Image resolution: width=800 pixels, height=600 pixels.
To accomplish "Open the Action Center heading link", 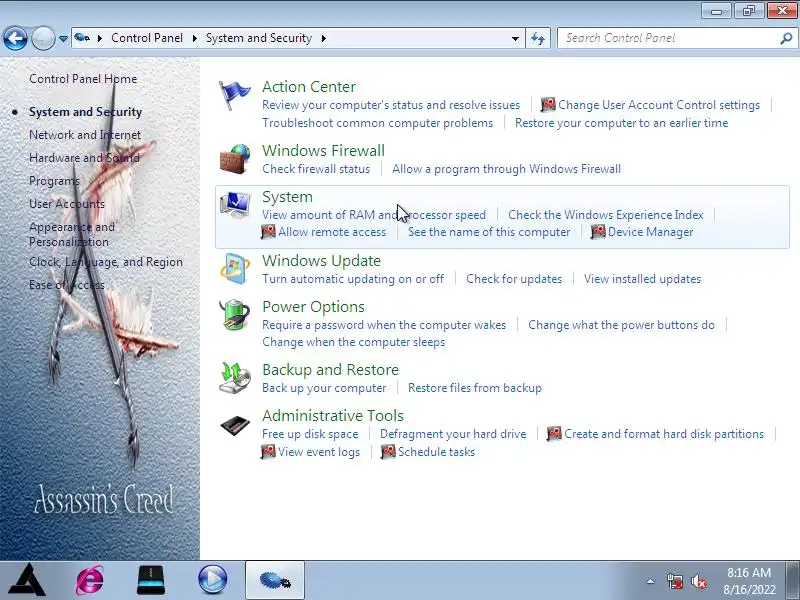I will pos(309,87).
